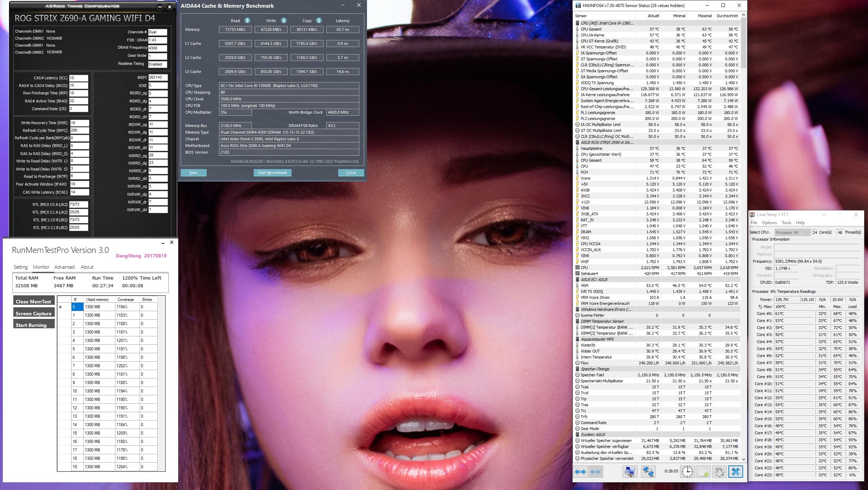The height and width of the screenshot is (490, 868).
Task: Click CPU Gesamt thermometer icon in HWiNFO
Action: [577, 29]
